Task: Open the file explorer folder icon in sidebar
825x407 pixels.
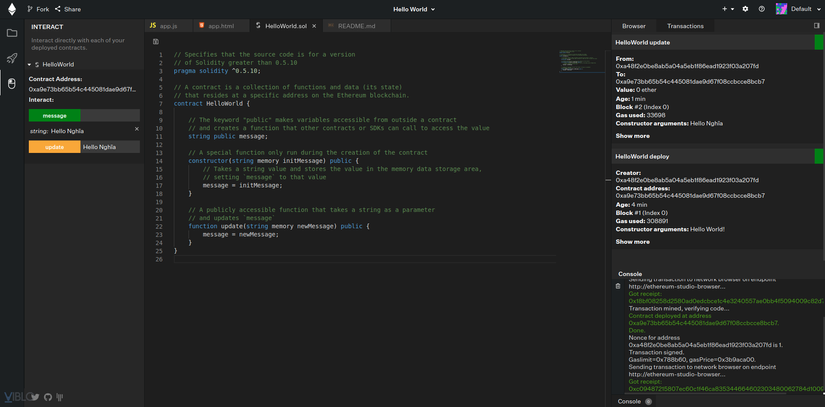Action: click(x=12, y=33)
